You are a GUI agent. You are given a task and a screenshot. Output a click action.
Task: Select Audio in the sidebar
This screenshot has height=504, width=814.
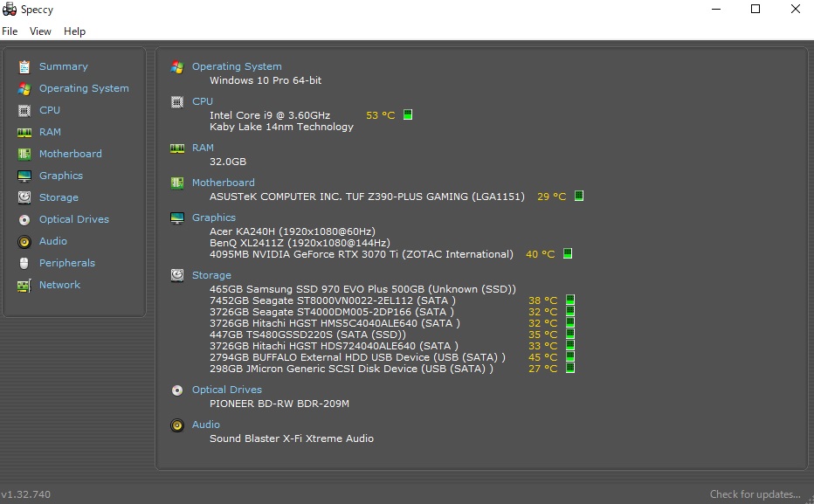53,241
